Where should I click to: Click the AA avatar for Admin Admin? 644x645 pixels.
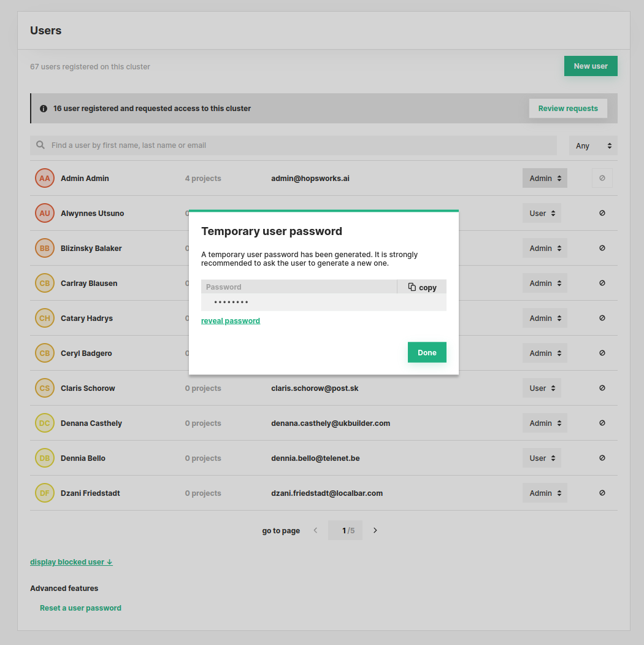click(x=45, y=179)
